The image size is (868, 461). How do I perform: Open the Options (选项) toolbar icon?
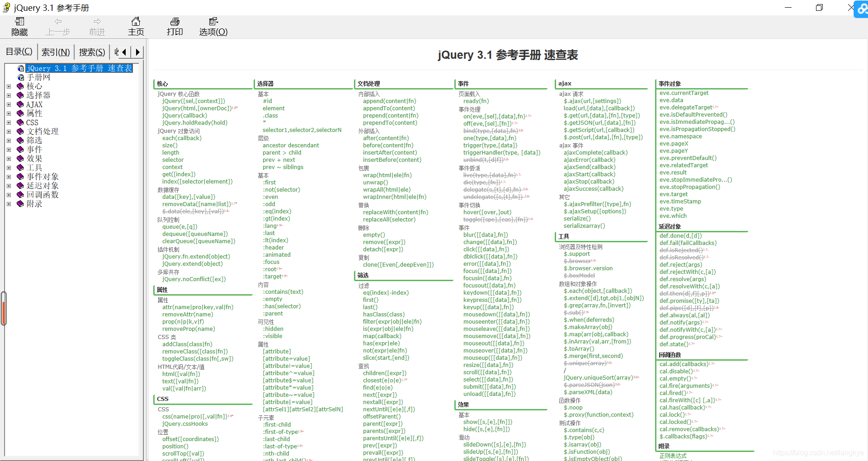213,22
